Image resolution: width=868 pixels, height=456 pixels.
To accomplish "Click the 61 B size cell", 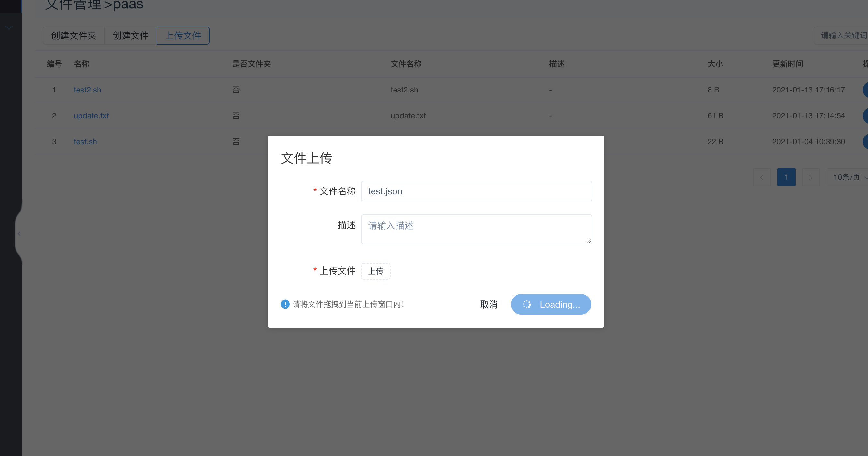I will click(x=715, y=115).
